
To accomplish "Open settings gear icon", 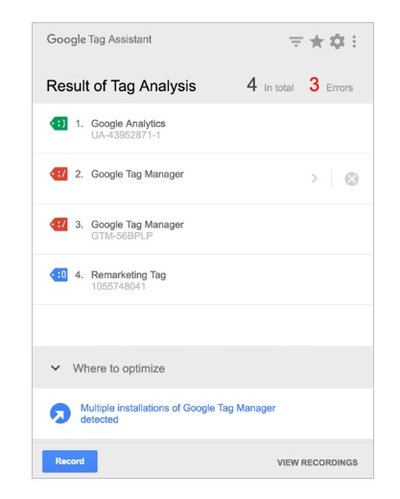I will click(337, 42).
